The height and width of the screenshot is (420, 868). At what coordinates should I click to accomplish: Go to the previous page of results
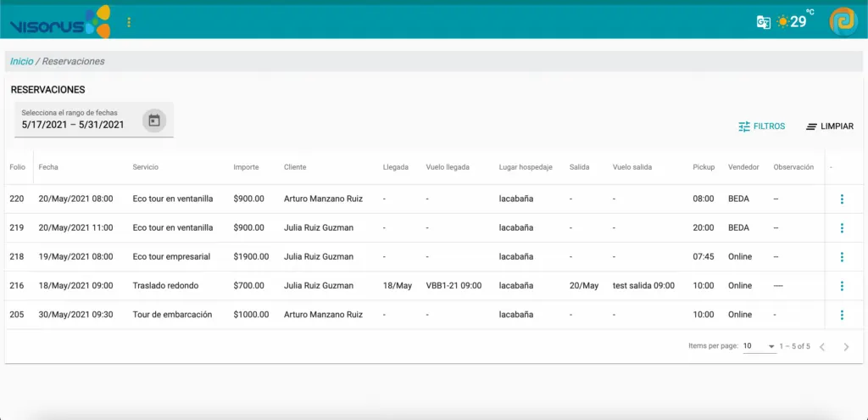[x=821, y=347]
